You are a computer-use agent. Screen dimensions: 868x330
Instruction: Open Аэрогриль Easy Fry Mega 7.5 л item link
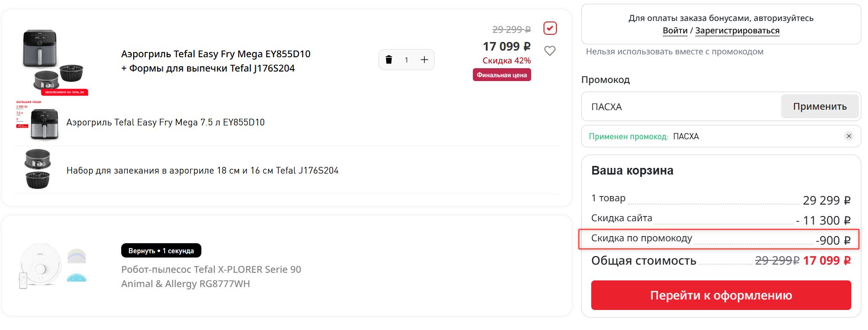(165, 123)
